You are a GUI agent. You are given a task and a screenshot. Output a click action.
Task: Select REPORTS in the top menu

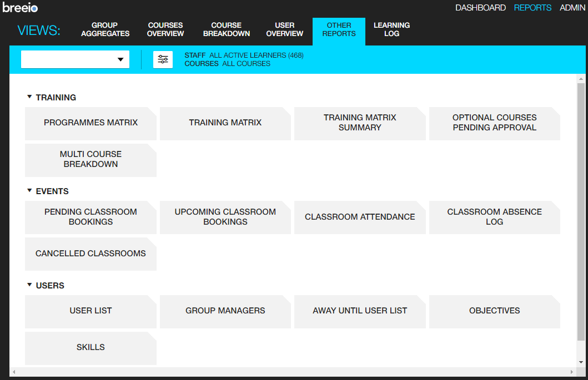coord(532,8)
